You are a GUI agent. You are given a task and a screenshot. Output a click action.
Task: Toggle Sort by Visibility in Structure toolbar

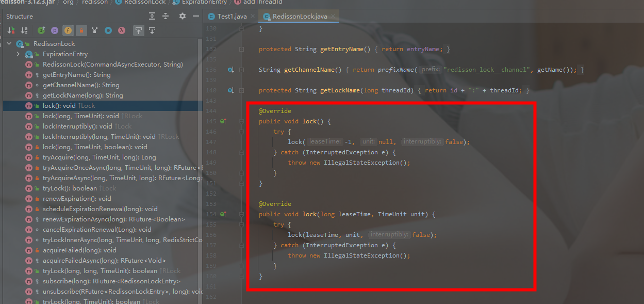[11, 30]
